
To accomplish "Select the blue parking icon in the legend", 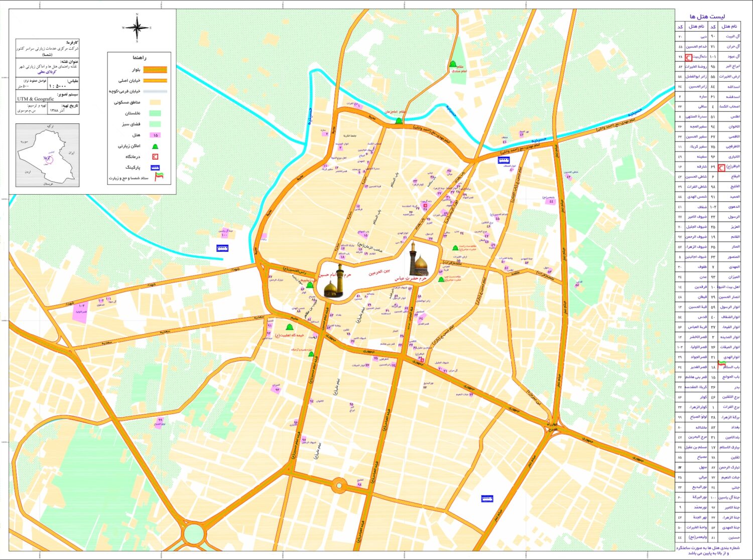I will pyautogui.click(x=155, y=168).
